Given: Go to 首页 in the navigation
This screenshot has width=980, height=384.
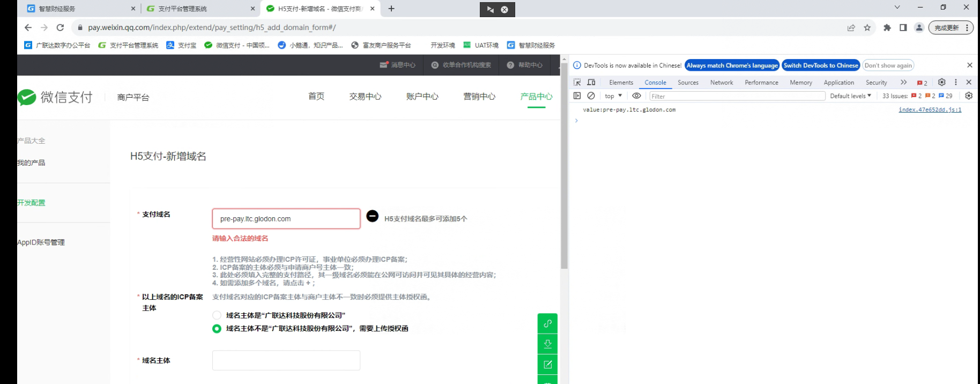Looking at the screenshot, I should (316, 96).
